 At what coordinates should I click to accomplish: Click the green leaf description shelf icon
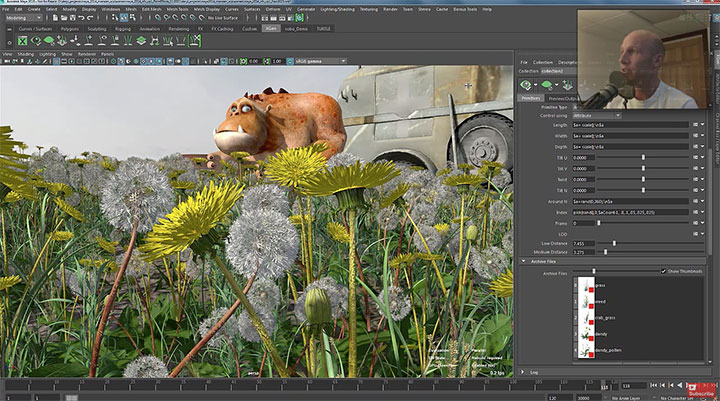coord(49,41)
